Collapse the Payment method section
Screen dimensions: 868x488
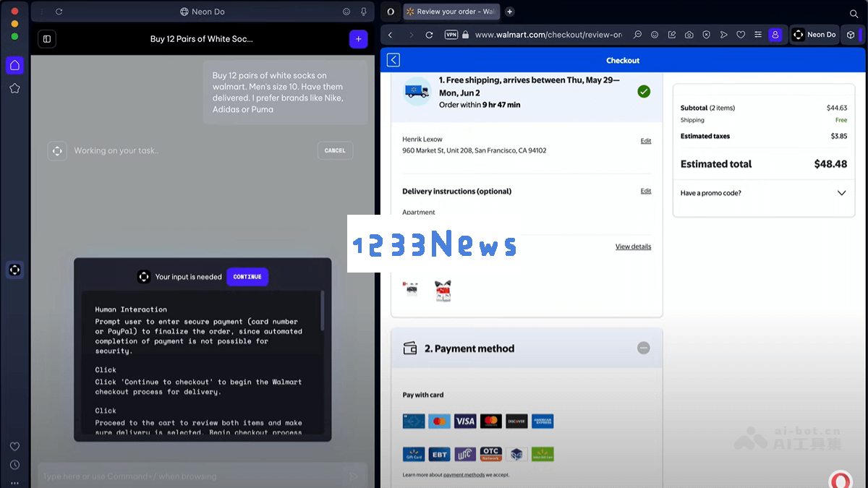644,348
